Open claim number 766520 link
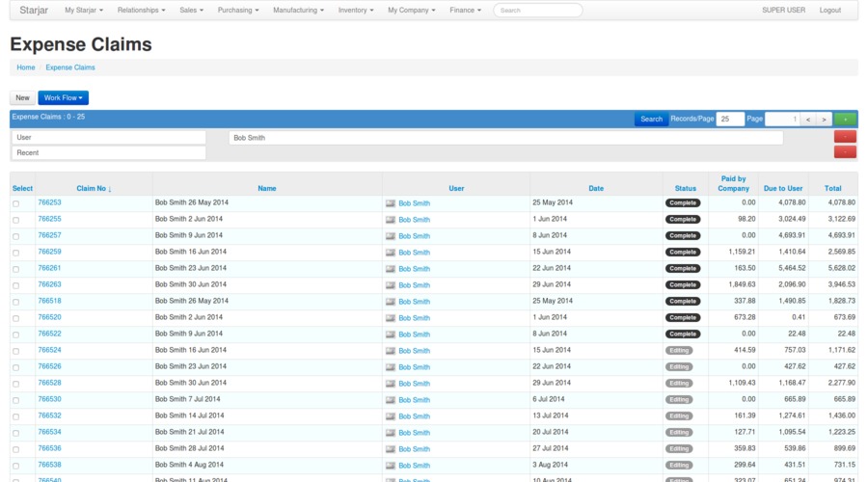The image size is (868, 482). [x=49, y=317]
